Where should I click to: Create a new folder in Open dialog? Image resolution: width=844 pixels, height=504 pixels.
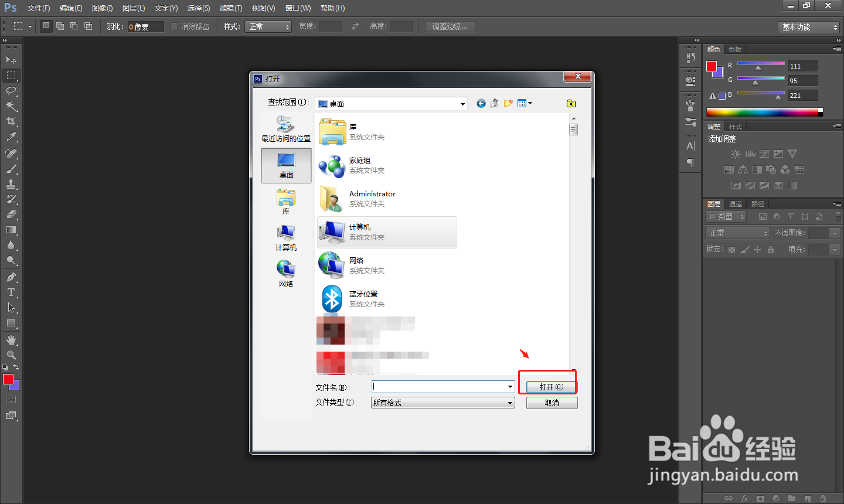(x=508, y=103)
